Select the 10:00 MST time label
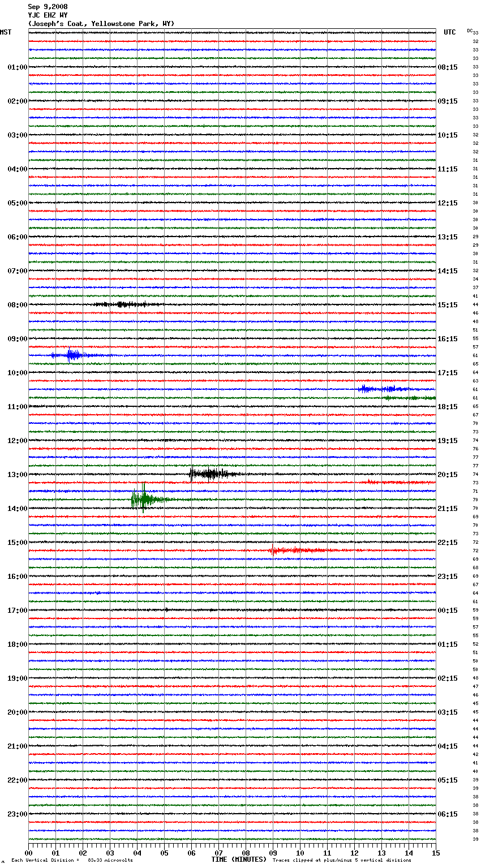This screenshot has width=481, height=868. (x=18, y=373)
